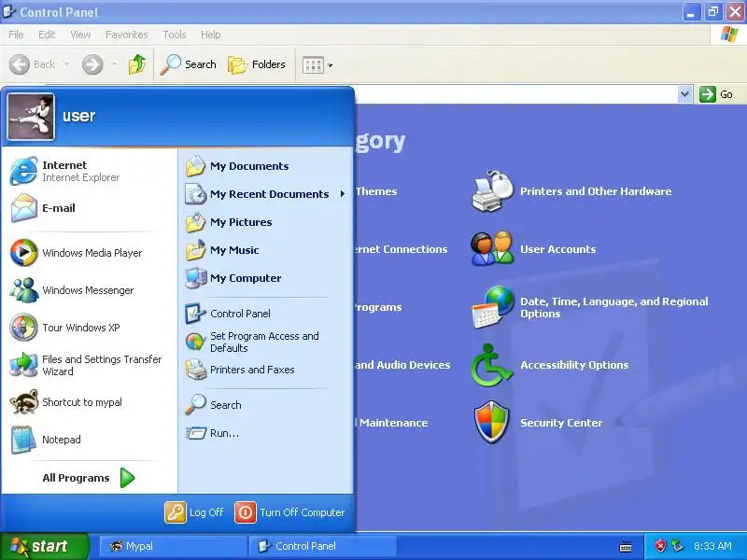Open Search from Start menu

point(265,405)
